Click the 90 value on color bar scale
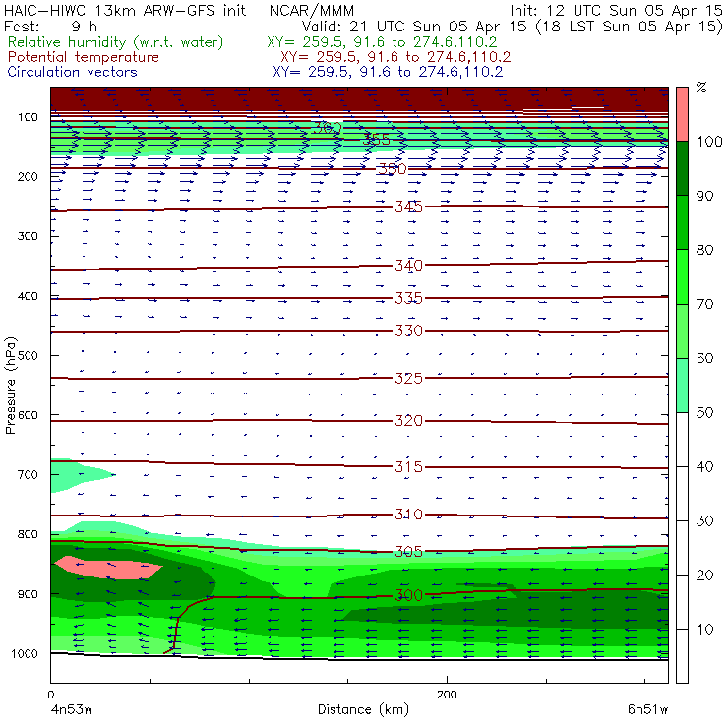 pos(704,196)
